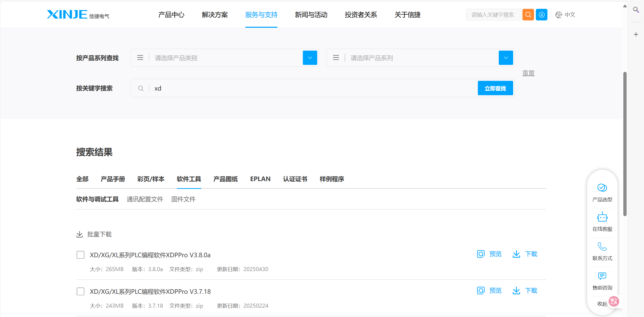The image size is (644, 317).
Task: Collapse floating panel with 收起
Action: coord(602,304)
